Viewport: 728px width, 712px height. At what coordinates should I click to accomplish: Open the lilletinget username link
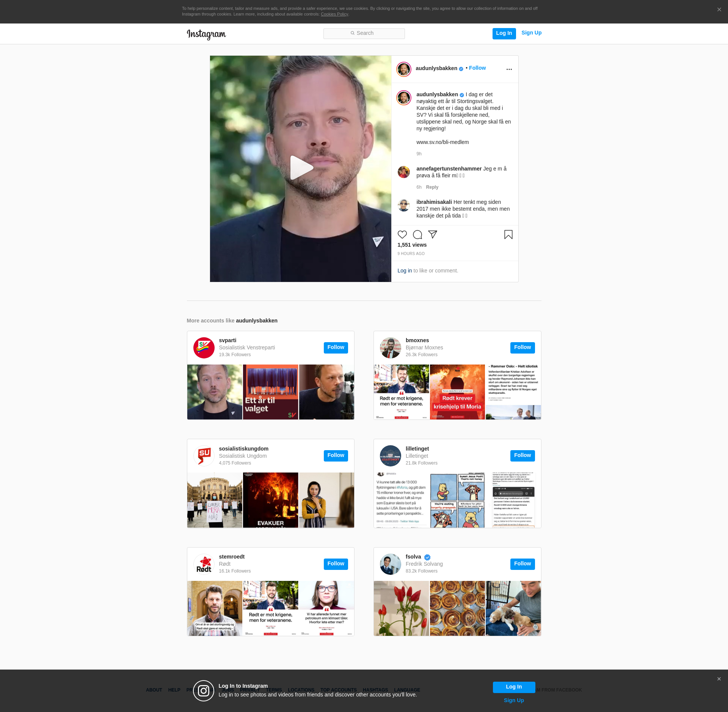click(x=417, y=449)
